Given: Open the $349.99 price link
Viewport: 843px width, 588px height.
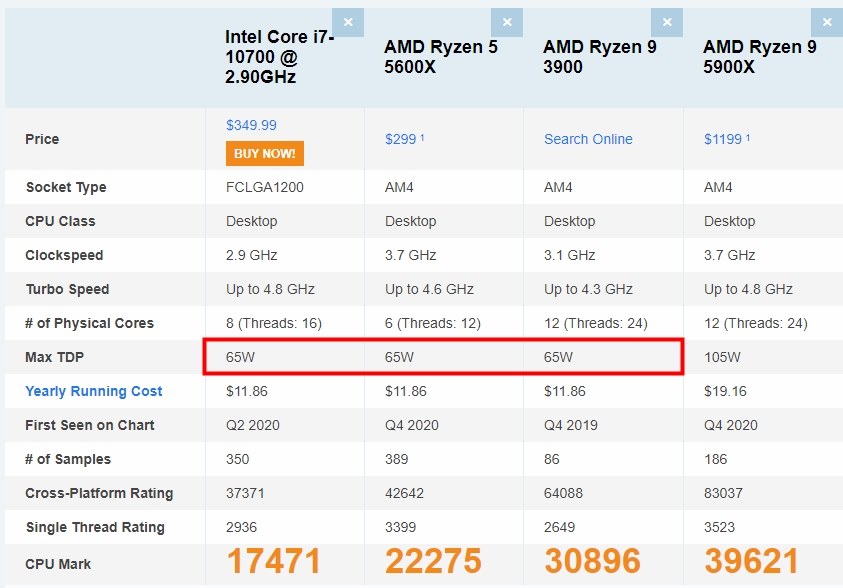Looking at the screenshot, I should (x=251, y=125).
